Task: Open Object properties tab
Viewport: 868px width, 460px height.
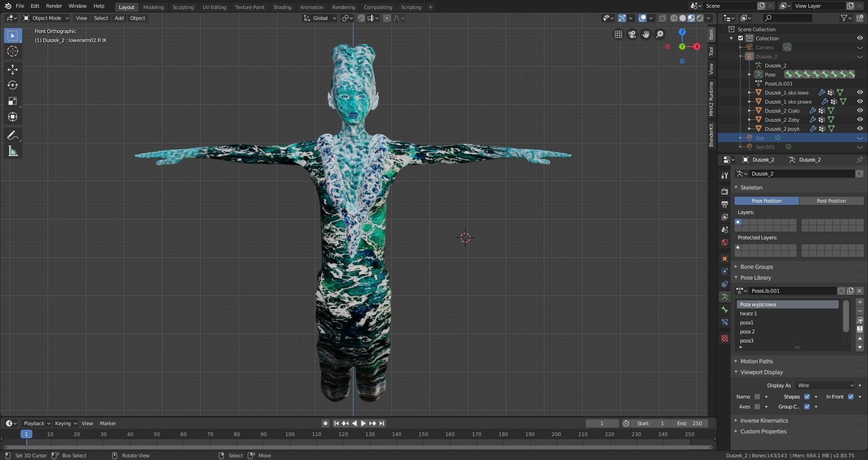Action: 725,259
